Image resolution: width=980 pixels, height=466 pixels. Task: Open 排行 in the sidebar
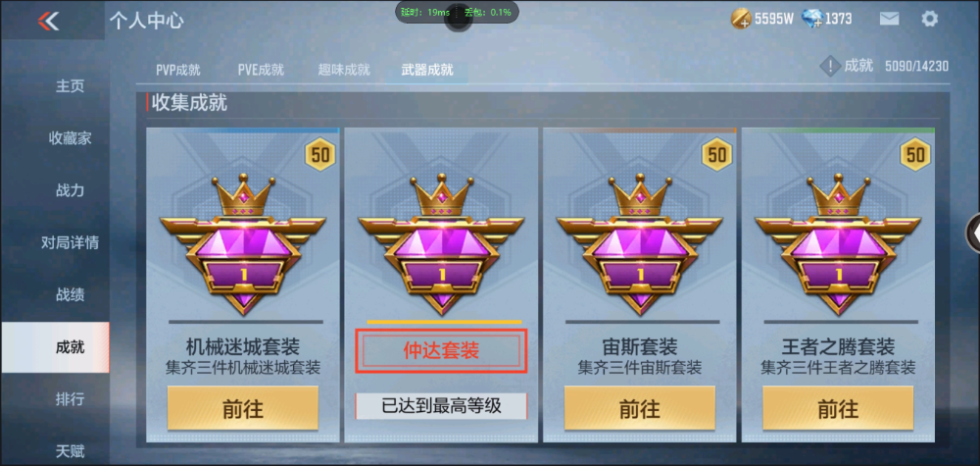click(x=70, y=398)
